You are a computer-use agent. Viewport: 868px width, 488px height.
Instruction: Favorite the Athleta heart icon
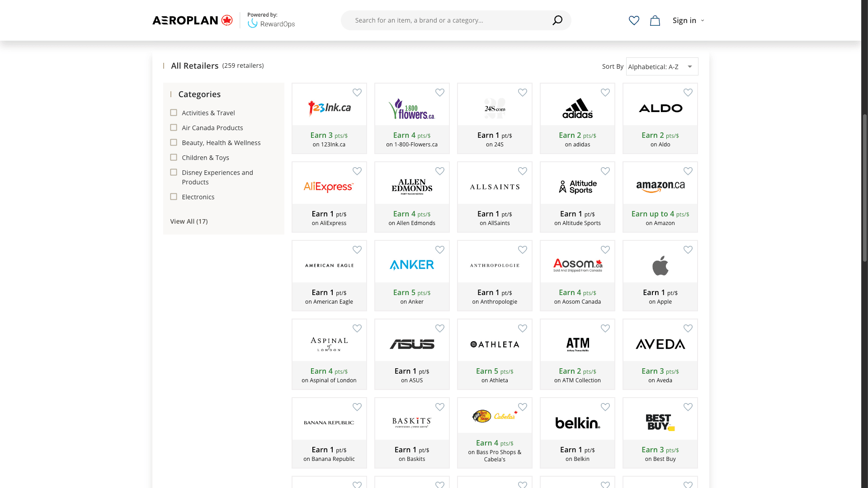[x=523, y=328]
